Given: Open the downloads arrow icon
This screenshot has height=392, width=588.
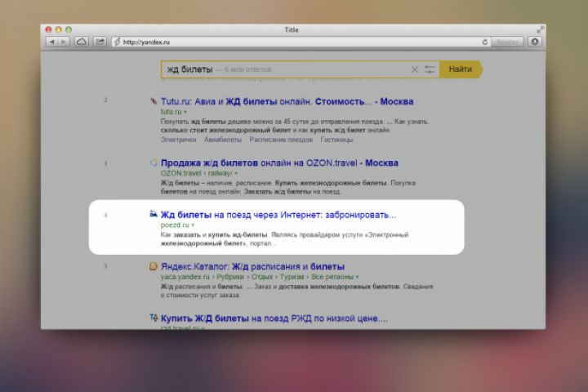Looking at the screenshot, I should click(535, 42).
